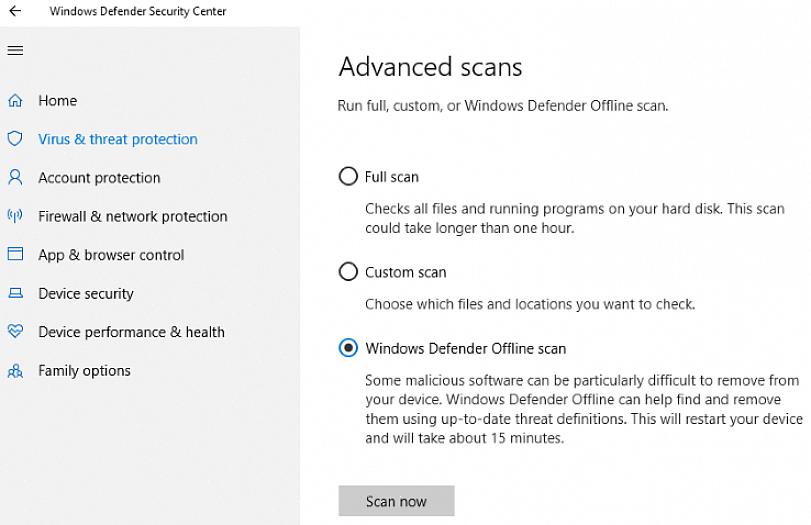This screenshot has height=525, width=811.
Task: Click the Scan now button
Action: tap(396, 501)
